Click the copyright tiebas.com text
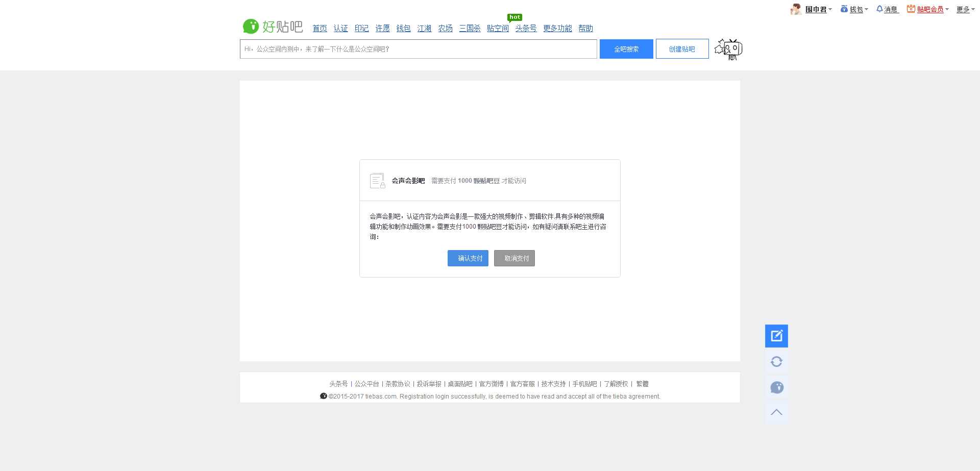Screen dimensions: 980x471 click(x=495, y=396)
